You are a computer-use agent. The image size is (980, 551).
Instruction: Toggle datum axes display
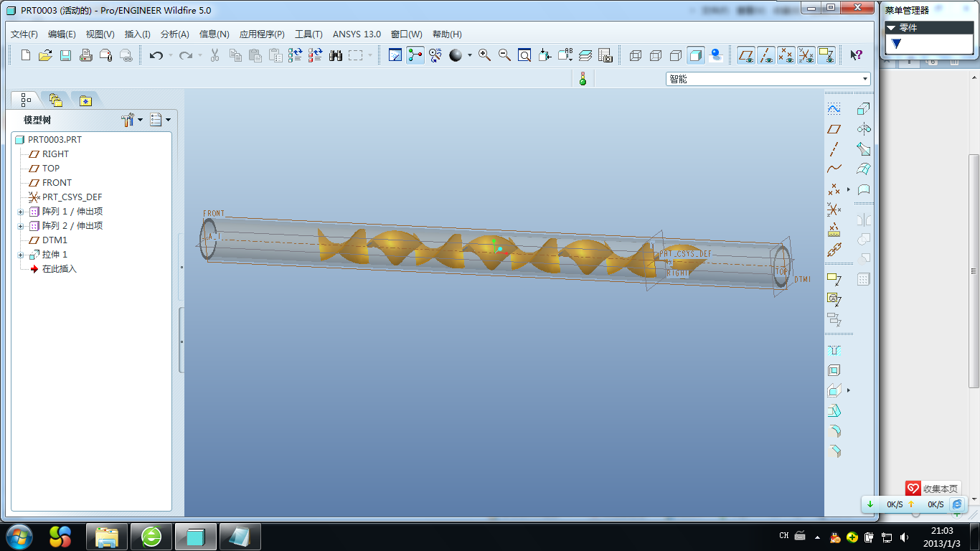[x=766, y=55]
